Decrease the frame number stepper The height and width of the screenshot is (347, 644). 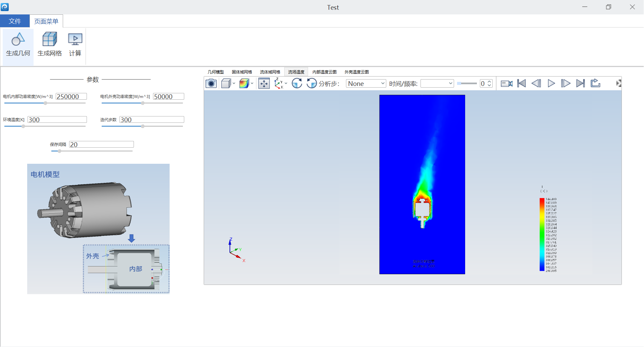pos(490,86)
